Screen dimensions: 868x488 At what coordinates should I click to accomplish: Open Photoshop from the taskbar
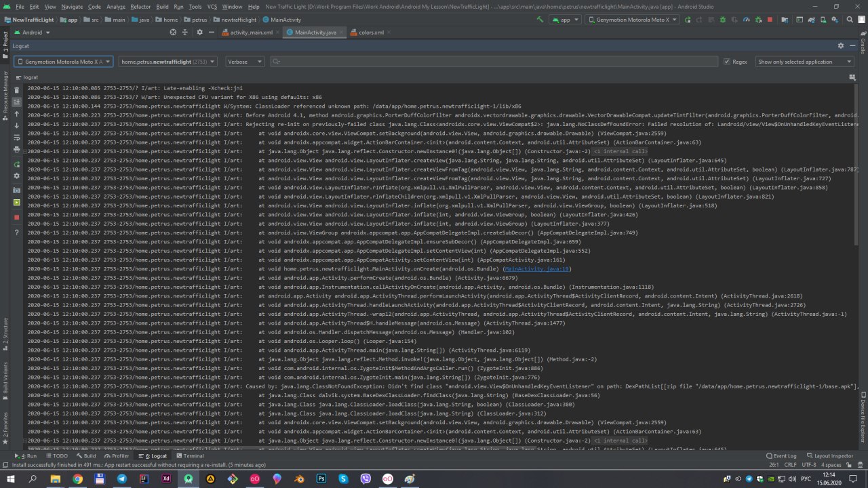(321, 479)
